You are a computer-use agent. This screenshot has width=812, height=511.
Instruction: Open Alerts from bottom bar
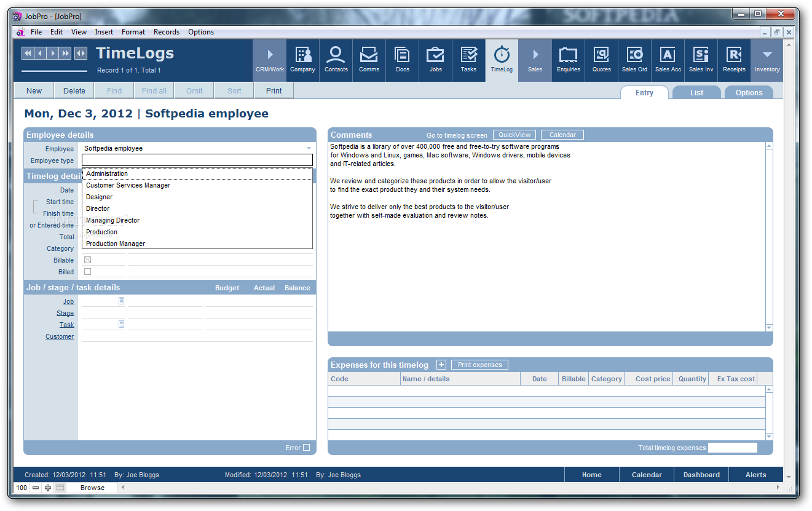pyautogui.click(x=755, y=475)
